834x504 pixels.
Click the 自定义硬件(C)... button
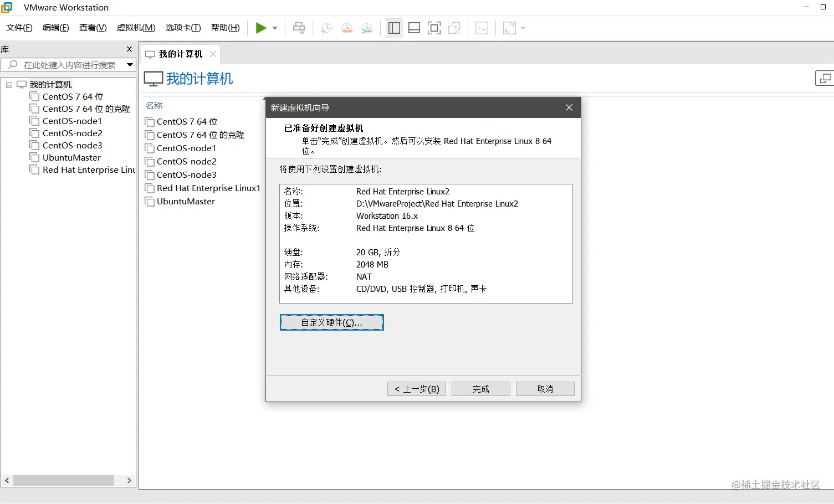click(x=332, y=322)
